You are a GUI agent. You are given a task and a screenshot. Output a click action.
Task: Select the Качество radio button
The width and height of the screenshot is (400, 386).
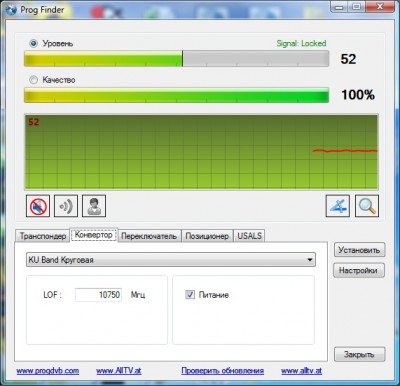(x=34, y=80)
